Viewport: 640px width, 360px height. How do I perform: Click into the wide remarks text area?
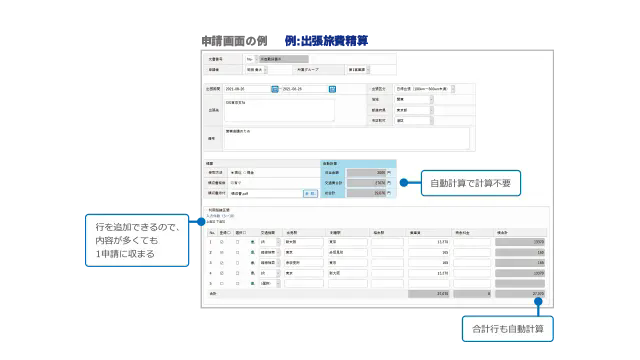click(347, 139)
